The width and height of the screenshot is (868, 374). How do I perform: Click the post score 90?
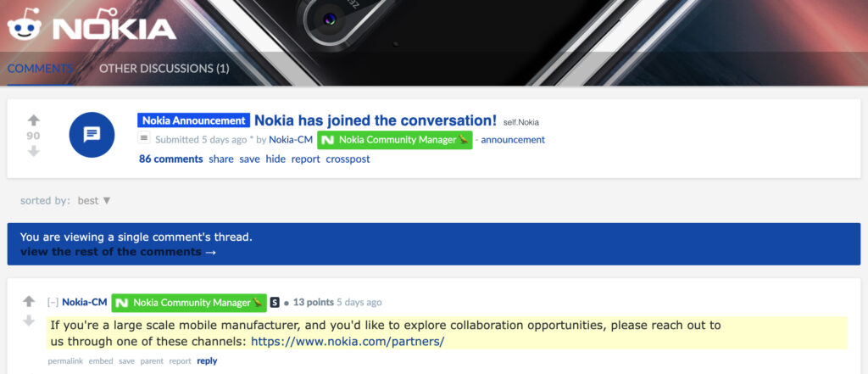[34, 136]
